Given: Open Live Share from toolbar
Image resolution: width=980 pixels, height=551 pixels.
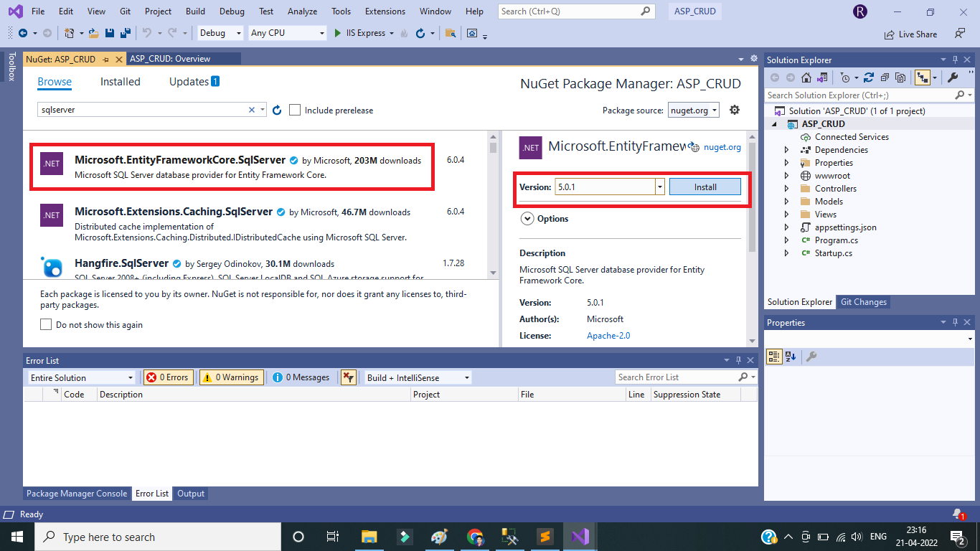Looking at the screenshot, I should 910,34.
